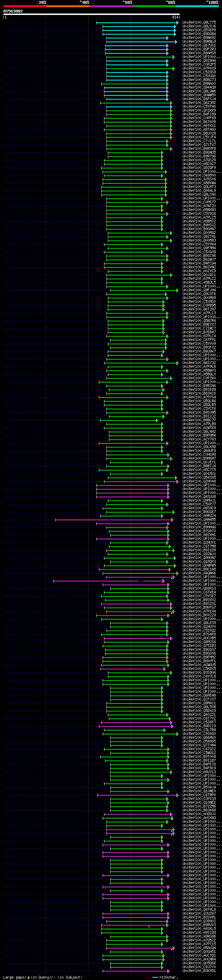Select the UniRef100_C7J171 label

[199, 141]
